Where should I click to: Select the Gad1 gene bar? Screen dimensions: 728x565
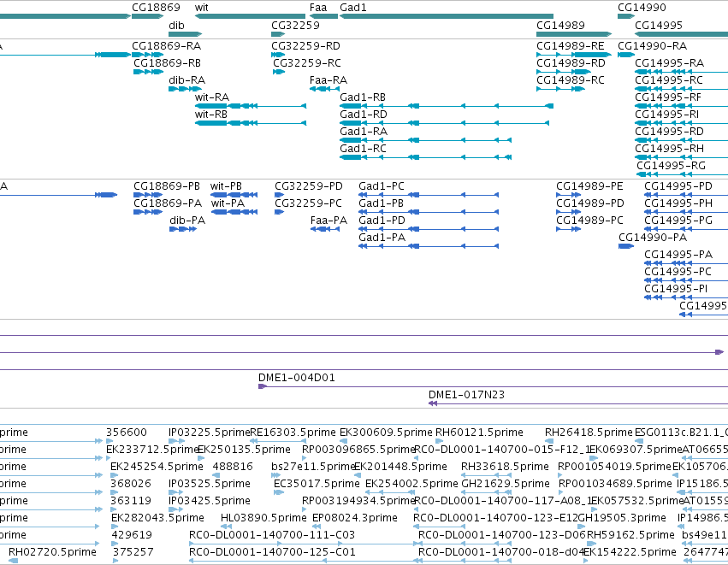pyautogui.click(x=447, y=16)
